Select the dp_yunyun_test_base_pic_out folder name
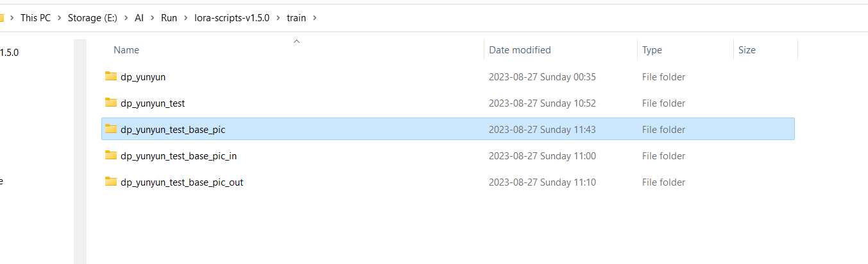Image resolution: width=868 pixels, height=264 pixels. (182, 182)
